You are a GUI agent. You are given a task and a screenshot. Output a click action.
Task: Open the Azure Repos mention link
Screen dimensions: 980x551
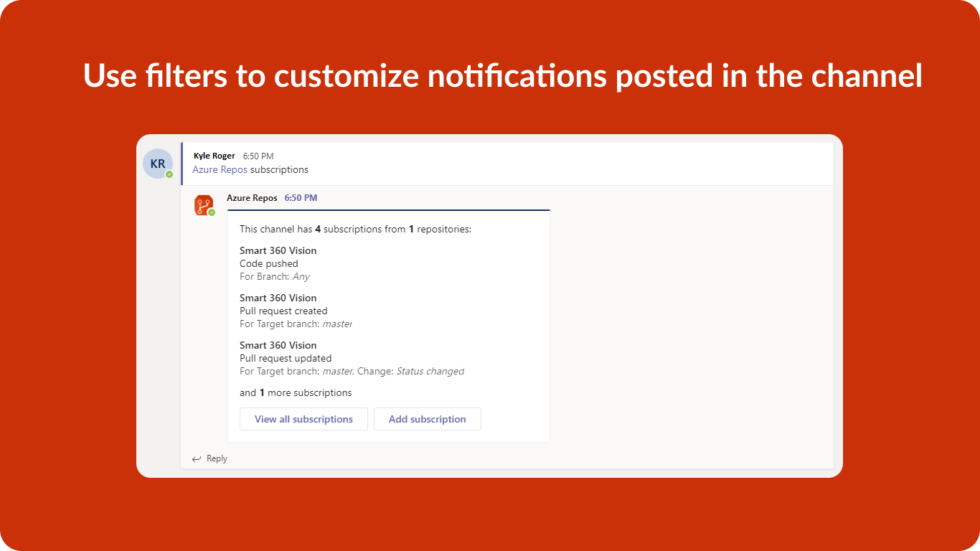click(x=220, y=170)
